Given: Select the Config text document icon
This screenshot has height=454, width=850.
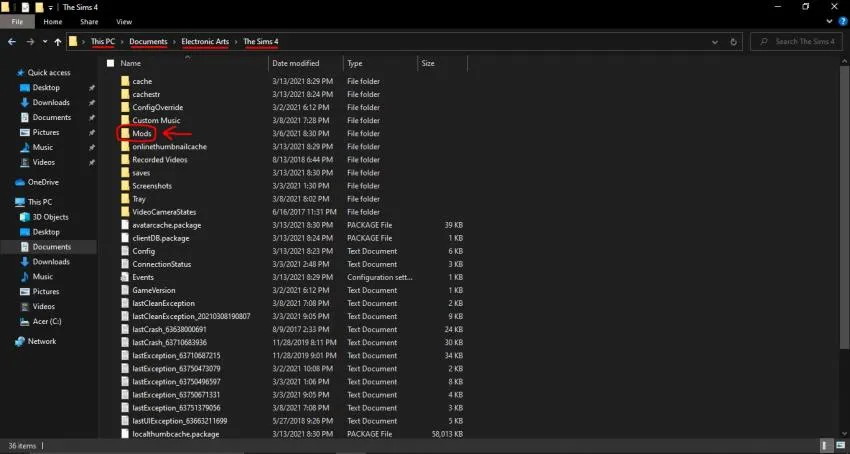Looking at the screenshot, I should click(125, 251).
